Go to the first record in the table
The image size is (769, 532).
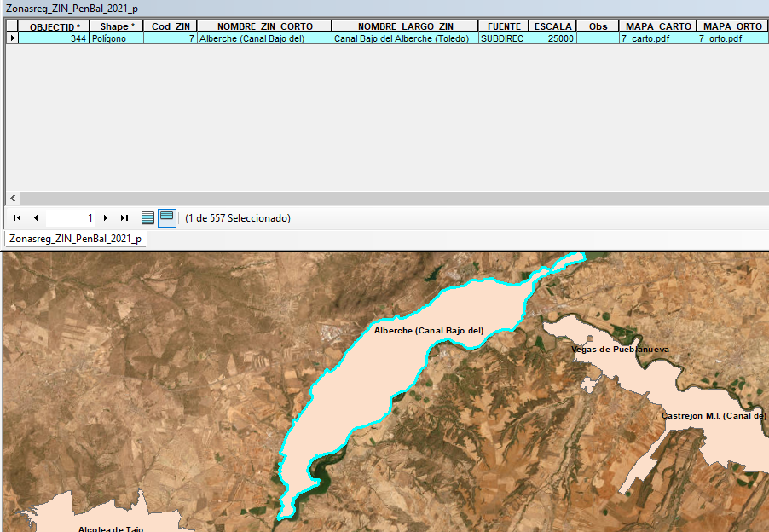pyautogui.click(x=16, y=217)
